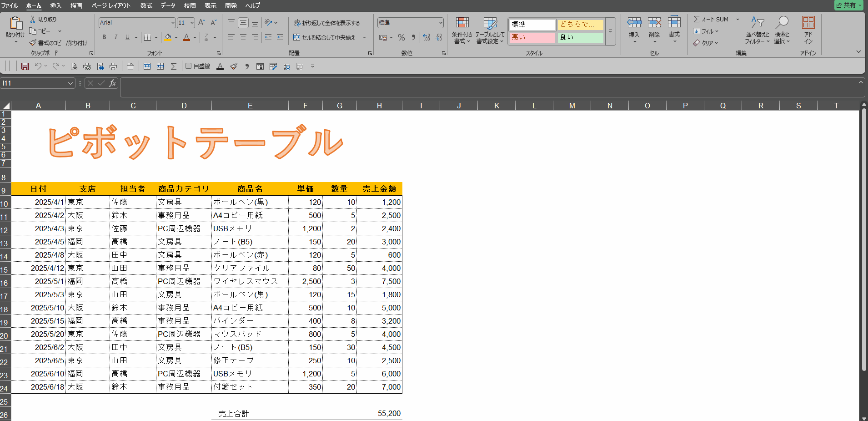The image size is (868, 421).
Task: Expand the number format (標準) dropdown
Action: click(x=440, y=23)
